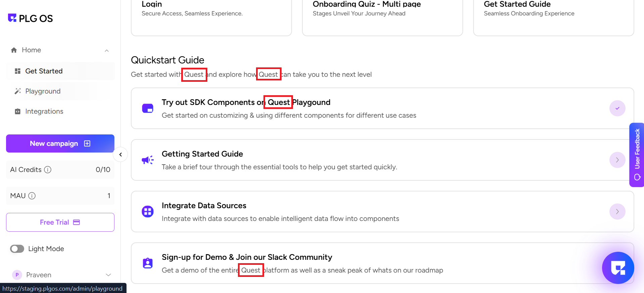This screenshot has width=644, height=293.
Task: Toggle the Light Mode switch
Action: coord(17,249)
